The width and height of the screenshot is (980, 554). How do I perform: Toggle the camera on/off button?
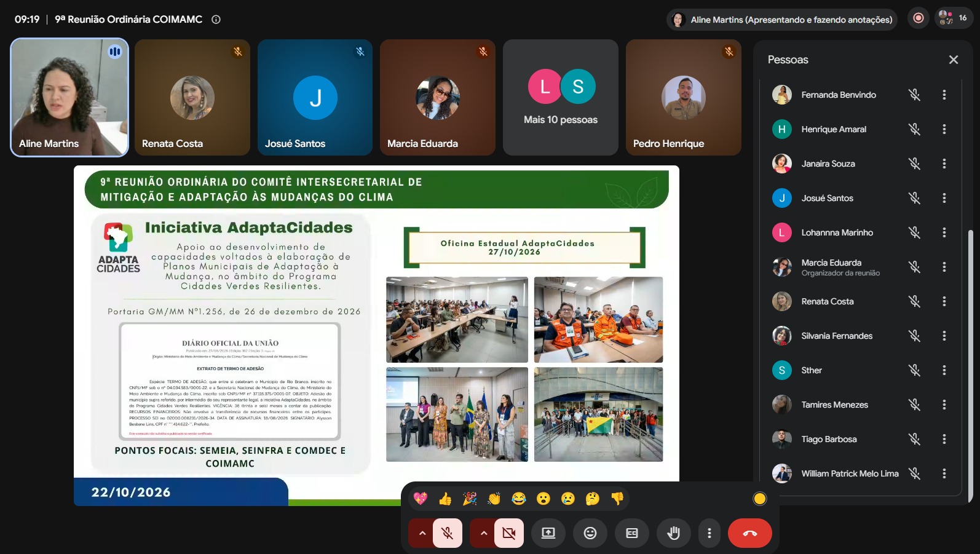click(x=509, y=533)
